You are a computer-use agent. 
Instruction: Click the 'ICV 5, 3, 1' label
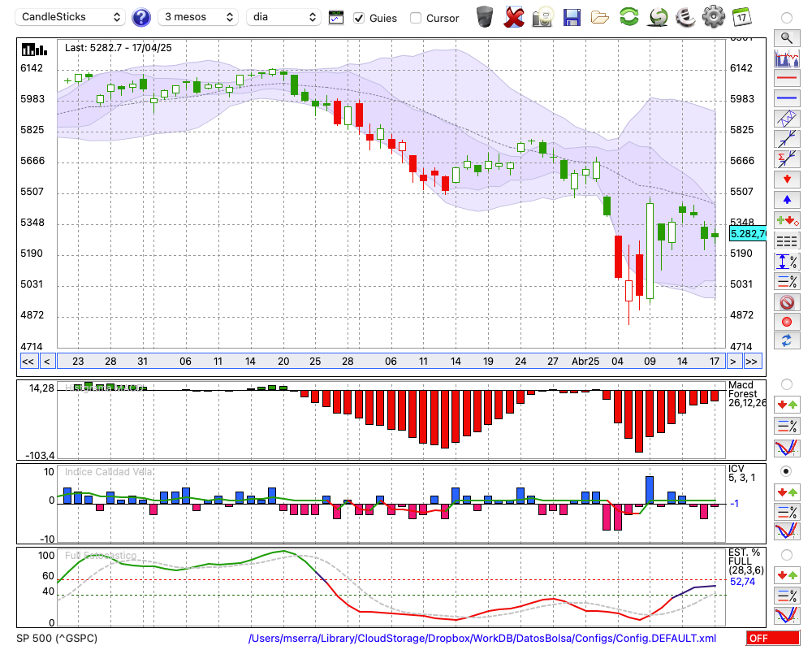tap(741, 473)
